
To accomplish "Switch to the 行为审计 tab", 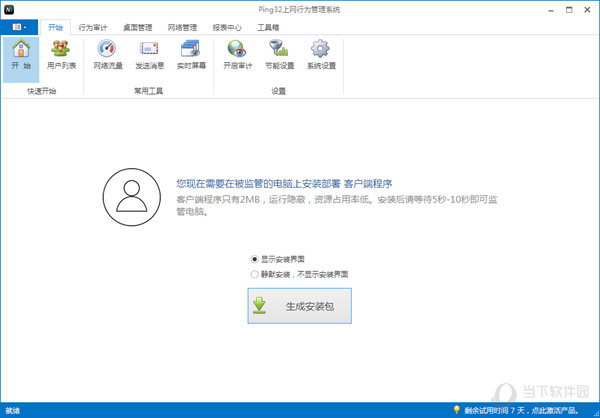I will pyautogui.click(x=93, y=28).
